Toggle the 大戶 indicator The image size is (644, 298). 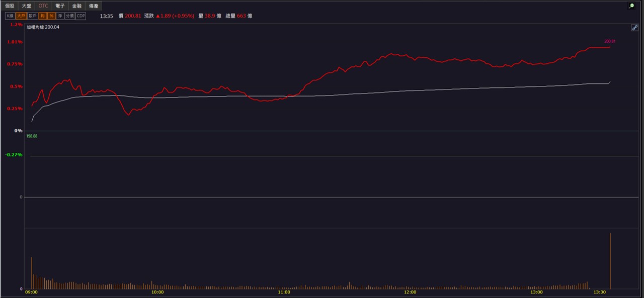(x=21, y=16)
